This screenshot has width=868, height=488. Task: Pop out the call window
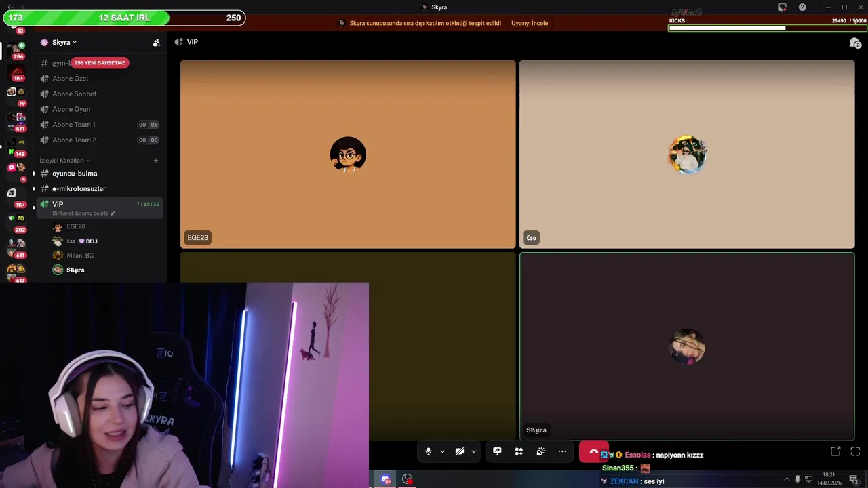tap(835, 451)
